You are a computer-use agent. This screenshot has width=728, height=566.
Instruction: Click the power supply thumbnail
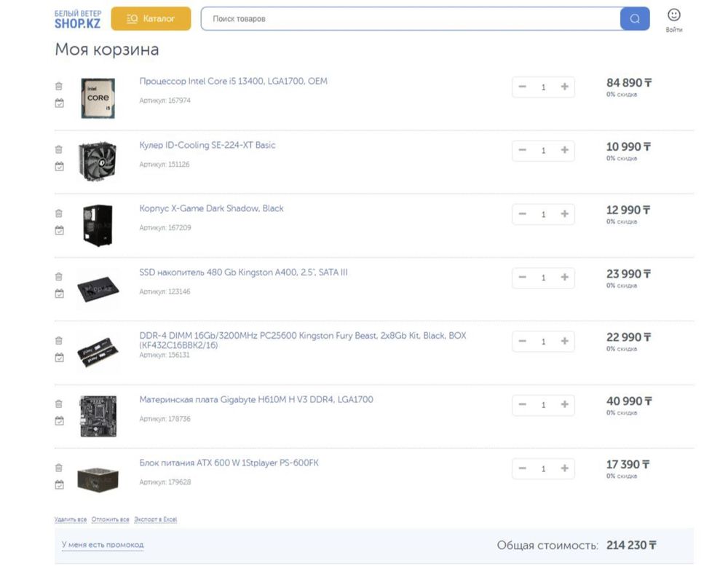pyautogui.click(x=98, y=479)
